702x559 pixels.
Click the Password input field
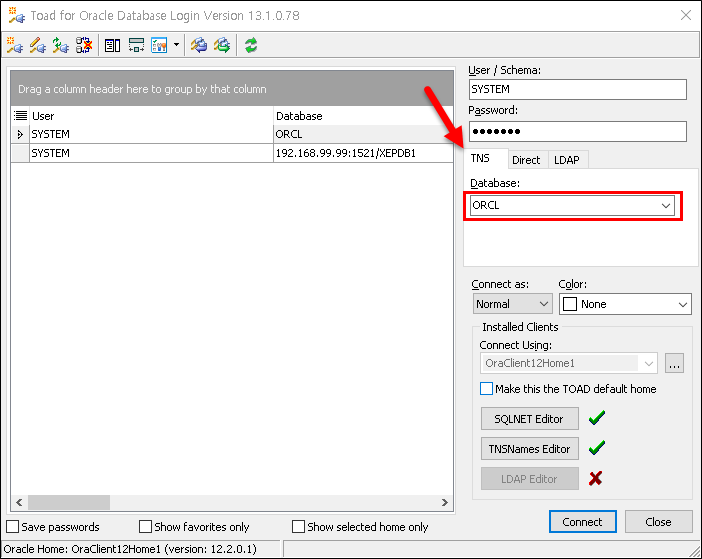click(x=578, y=132)
